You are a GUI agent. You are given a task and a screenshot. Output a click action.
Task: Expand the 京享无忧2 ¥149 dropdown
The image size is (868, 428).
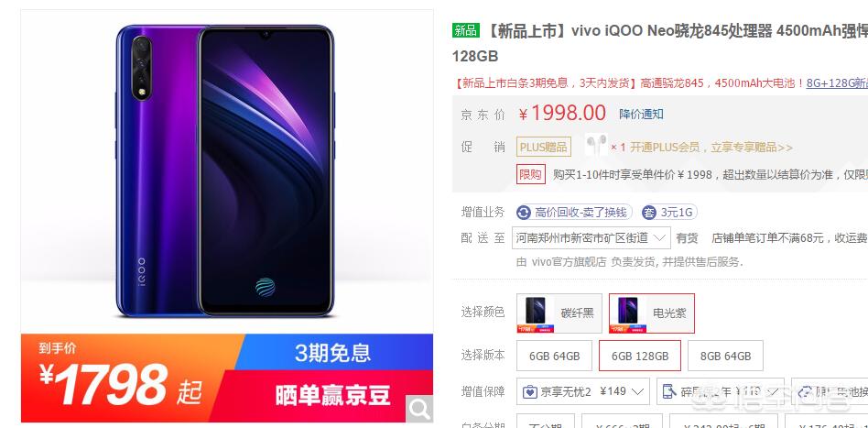(583, 391)
